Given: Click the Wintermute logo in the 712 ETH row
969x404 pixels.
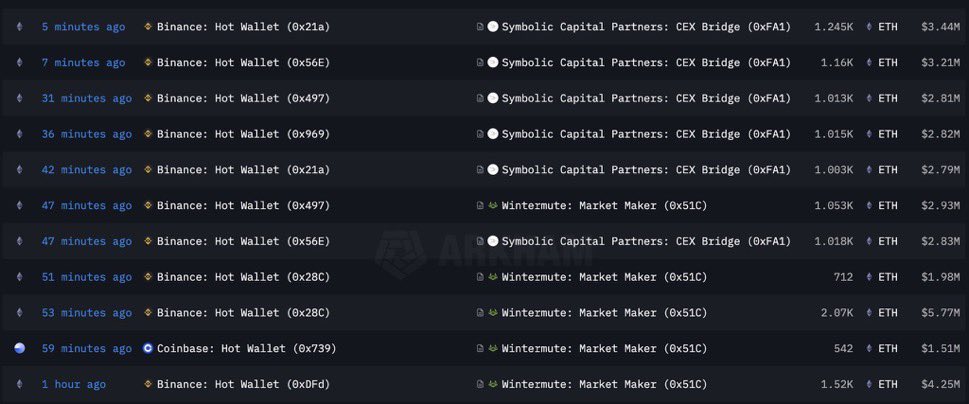Looking at the screenshot, I should click(x=493, y=277).
